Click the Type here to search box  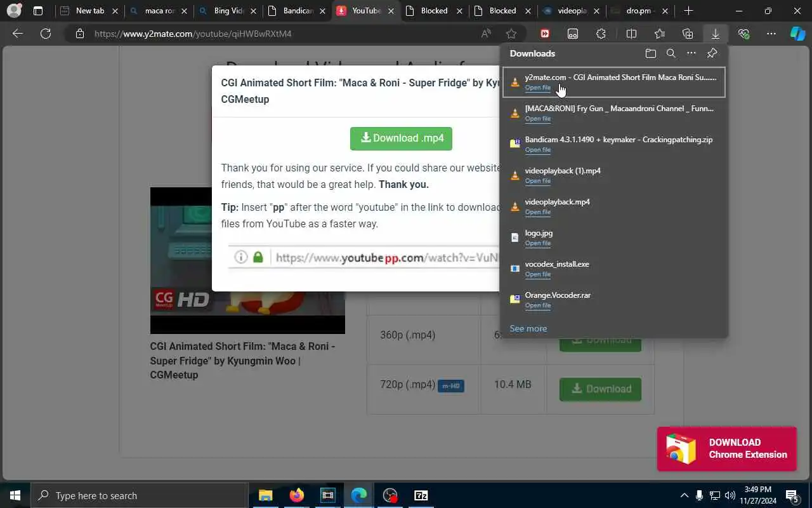coord(139,495)
